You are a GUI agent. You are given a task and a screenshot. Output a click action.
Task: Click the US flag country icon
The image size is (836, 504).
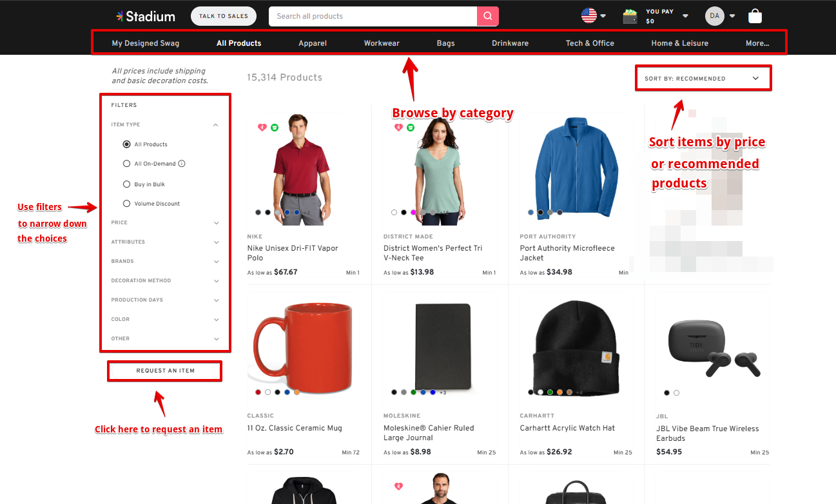[589, 15]
